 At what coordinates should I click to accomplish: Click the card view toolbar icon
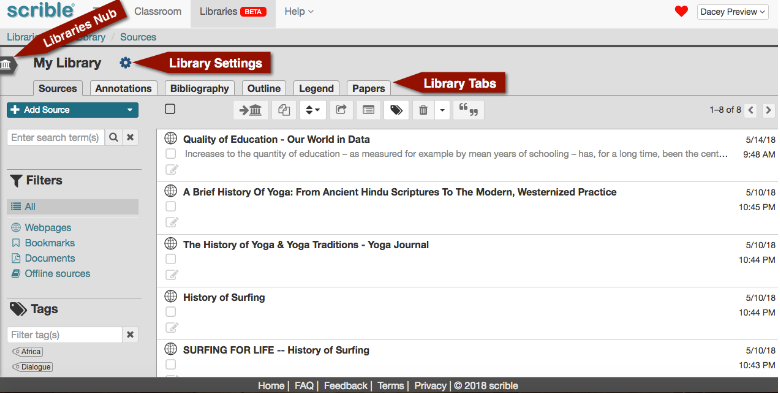click(369, 110)
